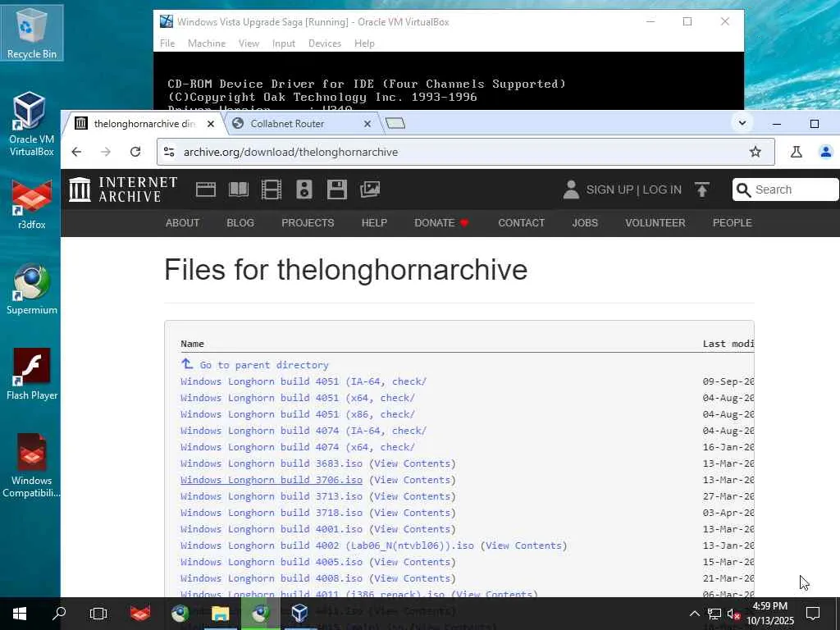The width and height of the screenshot is (840, 630).
Task: Go back in the browser
Action: pos(76,152)
